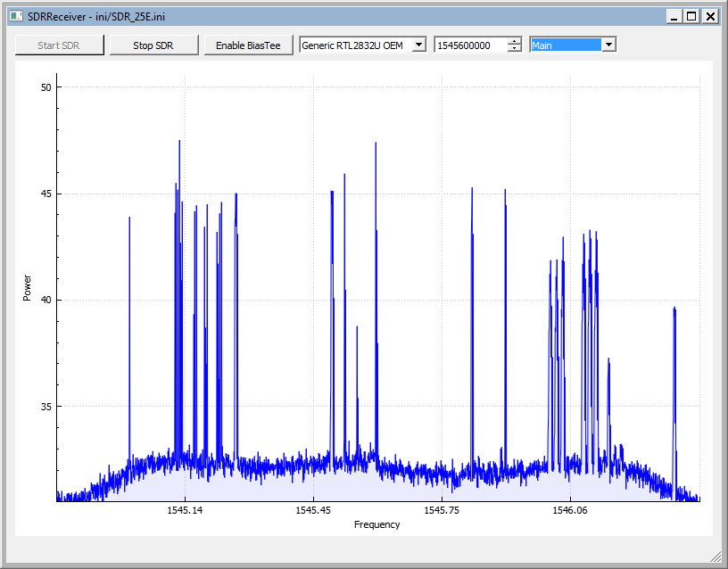
Task: Click the Power axis label beside the plot
Action: point(27,287)
